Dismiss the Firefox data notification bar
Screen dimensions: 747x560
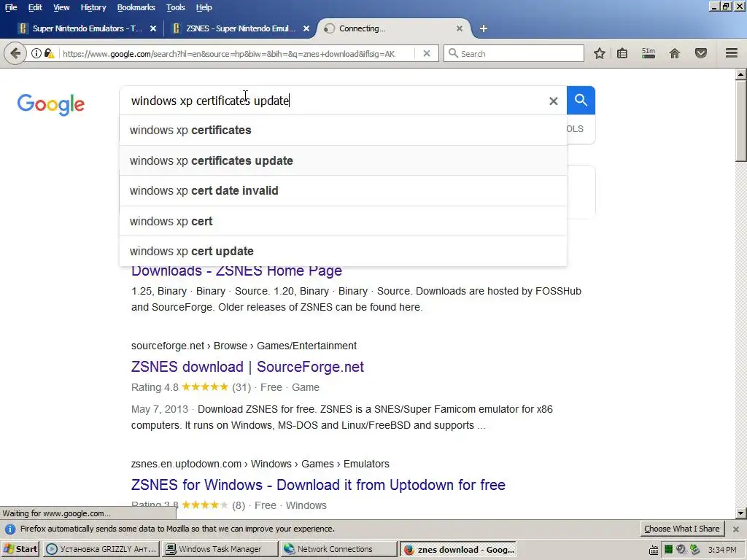click(736, 529)
